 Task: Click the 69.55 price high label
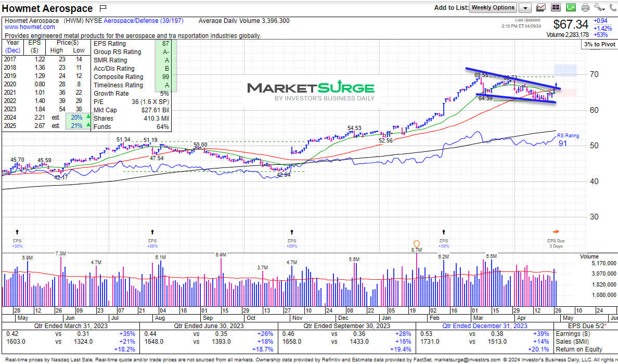(481, 75)
